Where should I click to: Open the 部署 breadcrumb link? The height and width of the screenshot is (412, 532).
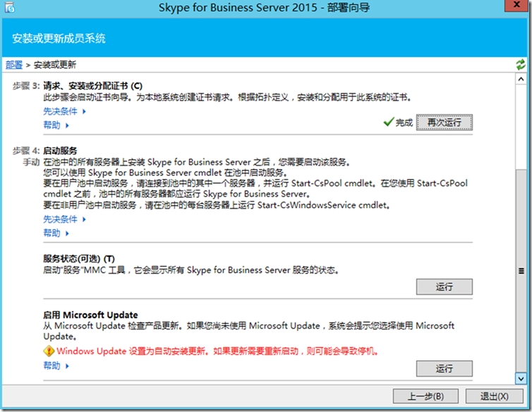[14, 65]
